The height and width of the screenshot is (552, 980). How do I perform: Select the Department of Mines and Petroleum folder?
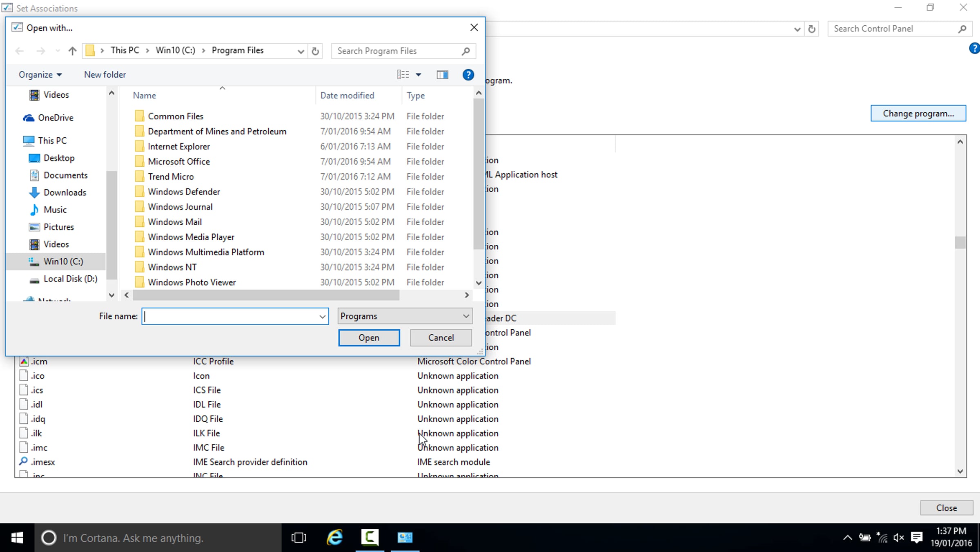click(217, 131)
